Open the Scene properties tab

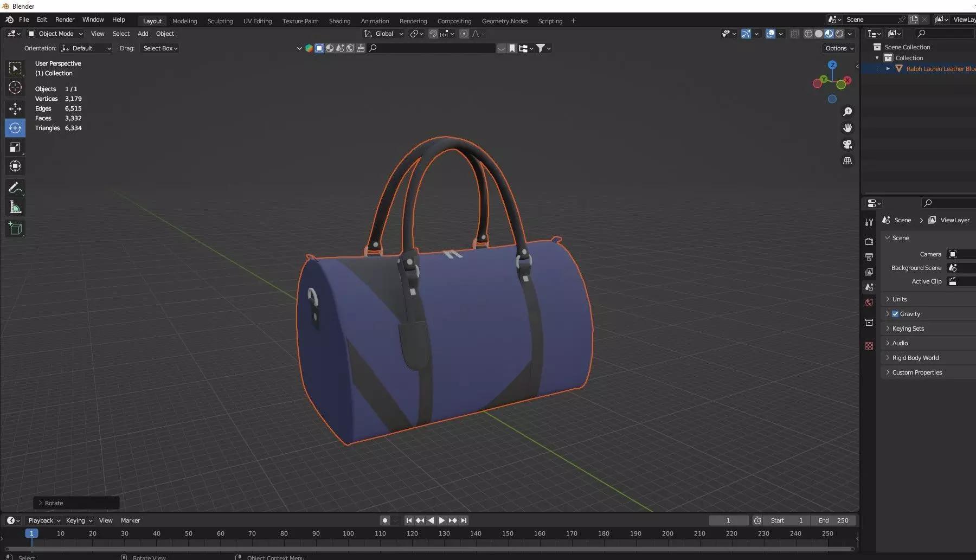click(x=869, y=287)
